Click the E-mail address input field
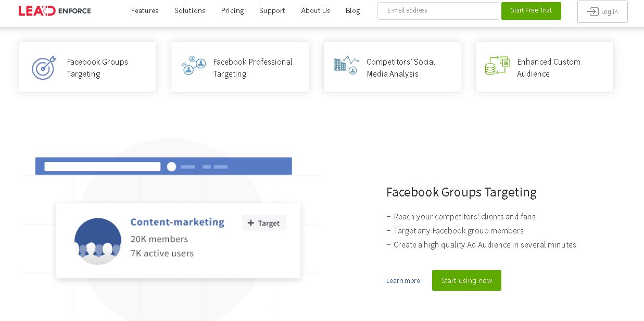644x321 pixels. tap(438, 10)
